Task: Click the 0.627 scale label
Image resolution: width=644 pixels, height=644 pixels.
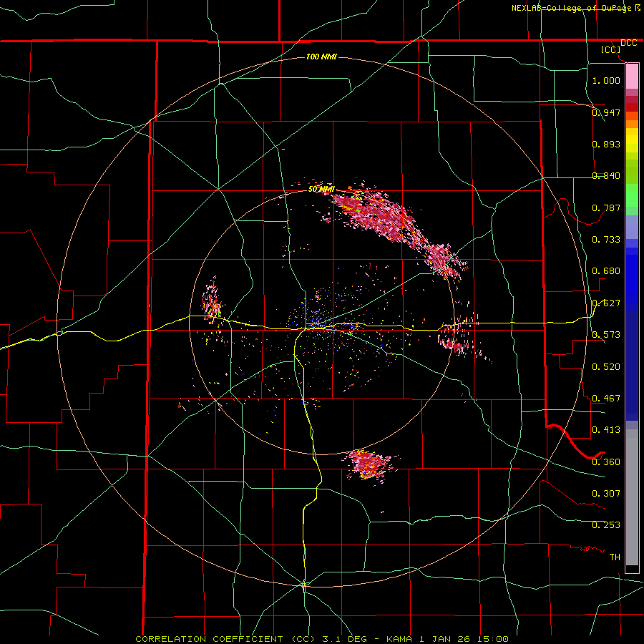Action: pyautogui.click(x=606, y=303)
